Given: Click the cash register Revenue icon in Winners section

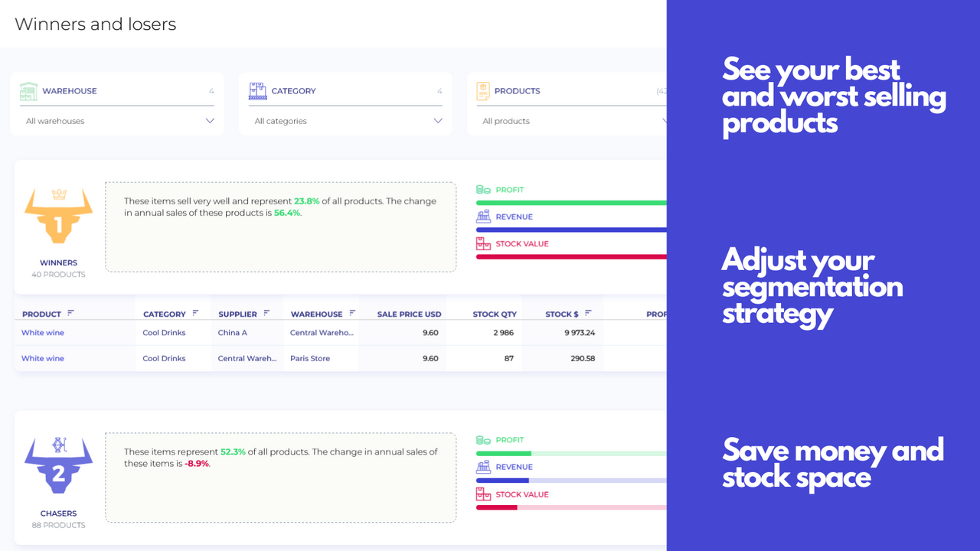Looking at the screenshot, I should pos(482,216).
